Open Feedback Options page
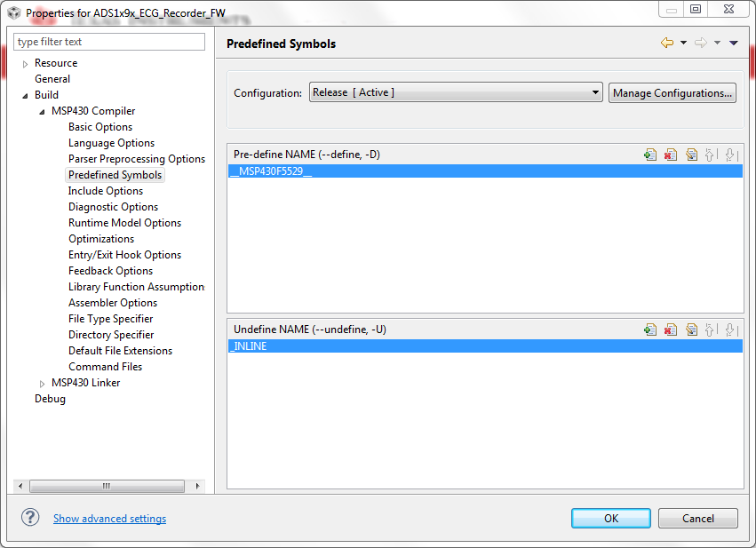 click(110, 271)
